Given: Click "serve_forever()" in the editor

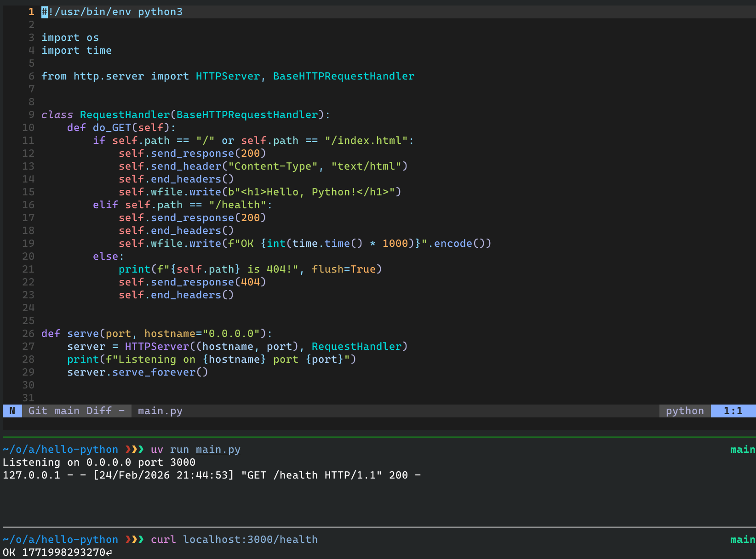Looking at the screenshot, I should coord(160,372).
